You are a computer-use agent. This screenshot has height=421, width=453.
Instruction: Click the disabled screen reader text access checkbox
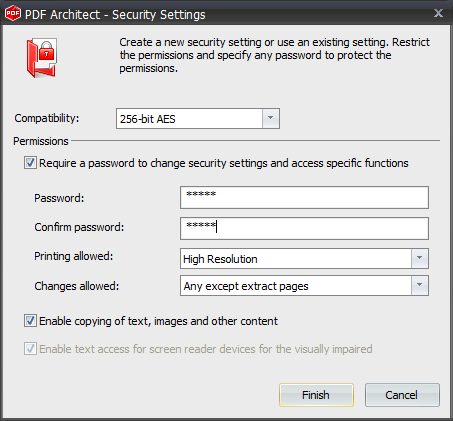30,349
